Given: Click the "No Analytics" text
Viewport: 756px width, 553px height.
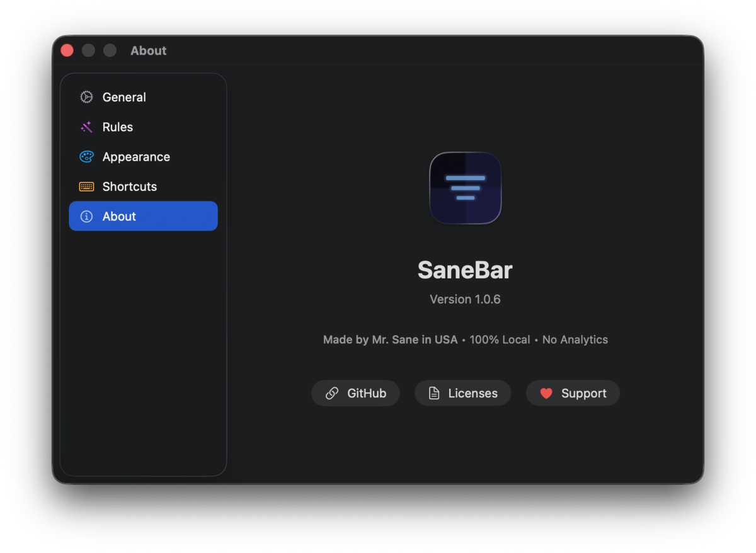Looking at the screenshot, I should 575,339.
